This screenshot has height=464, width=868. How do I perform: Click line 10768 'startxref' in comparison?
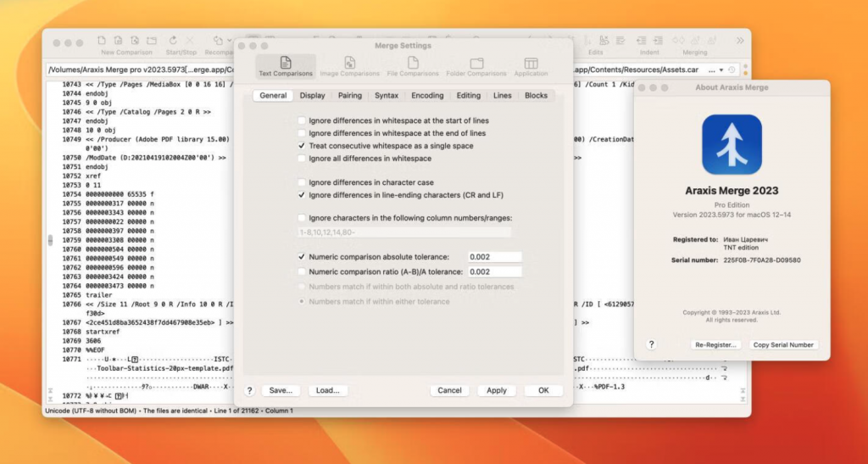(103, 332)
